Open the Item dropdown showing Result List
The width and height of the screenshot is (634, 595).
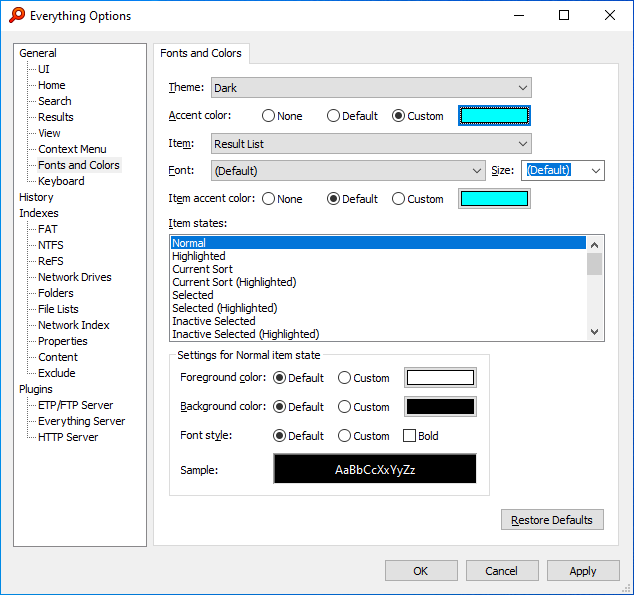(371, 144)
